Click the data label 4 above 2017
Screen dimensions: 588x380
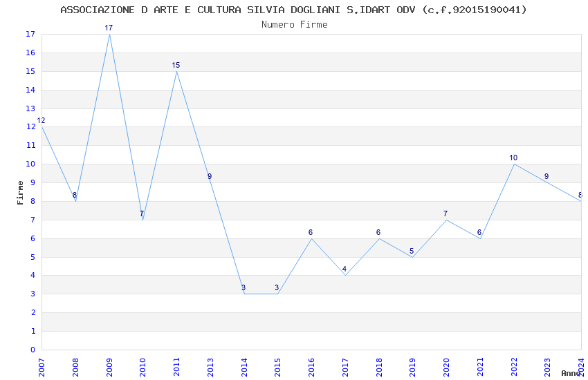click(344, 269)
